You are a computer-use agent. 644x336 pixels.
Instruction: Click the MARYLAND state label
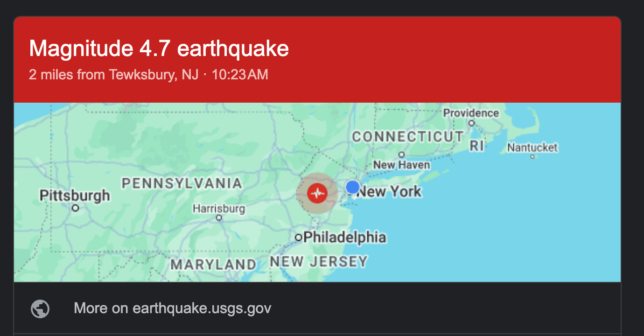(213, 265)
